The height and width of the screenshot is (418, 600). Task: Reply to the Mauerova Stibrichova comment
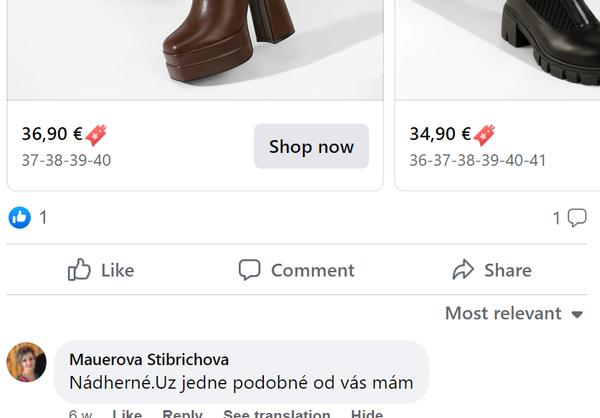(182, 413)
